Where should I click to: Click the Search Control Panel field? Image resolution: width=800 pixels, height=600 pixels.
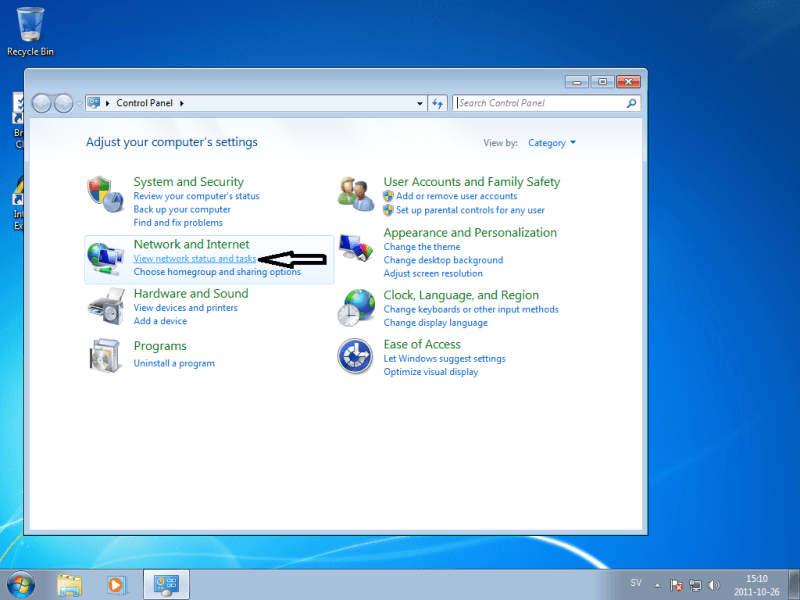[x=540, y=103]
